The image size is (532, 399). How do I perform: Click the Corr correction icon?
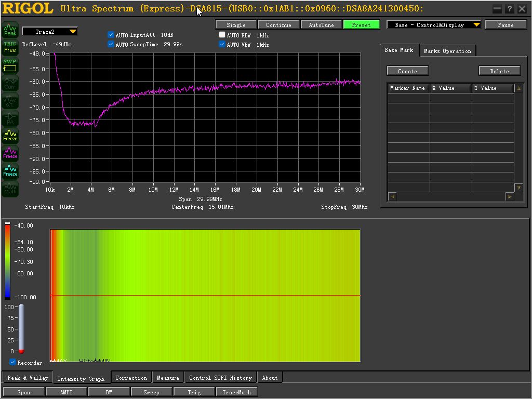10,83
